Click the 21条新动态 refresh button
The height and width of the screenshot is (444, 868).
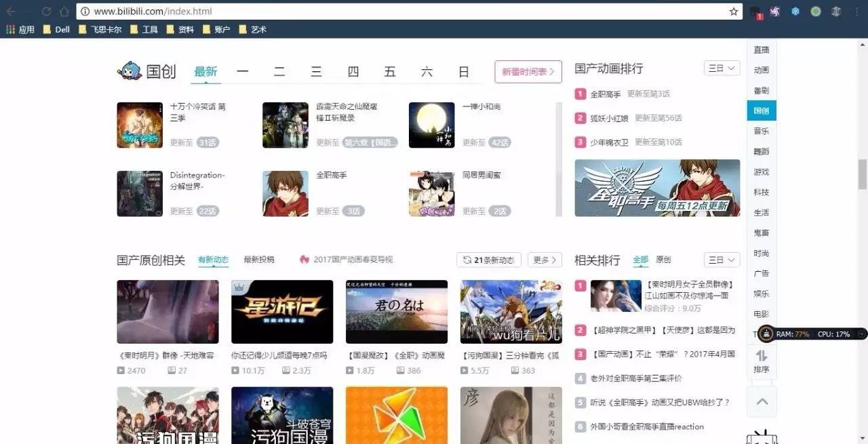(x=488, y=260)
